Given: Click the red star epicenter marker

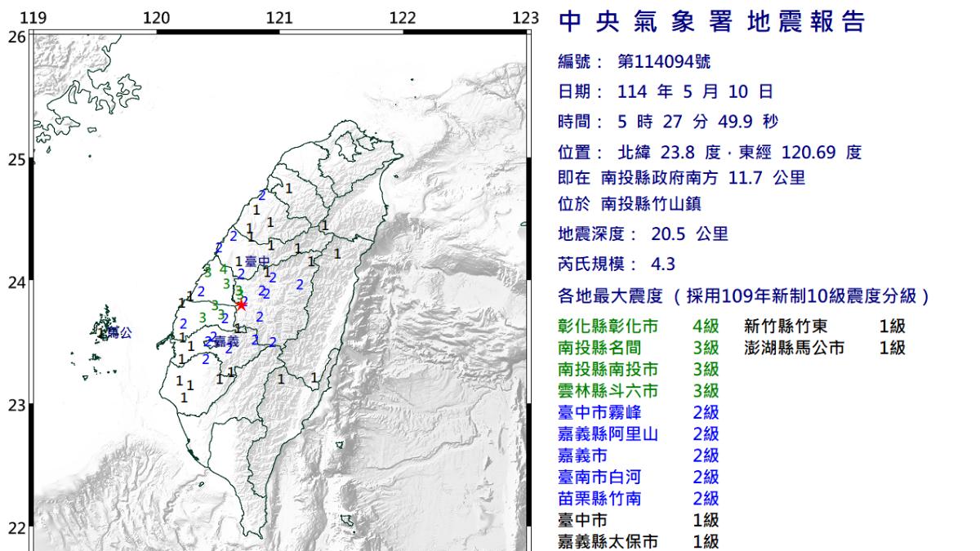Looking at the screenshot, I should [x=241, y=304].
